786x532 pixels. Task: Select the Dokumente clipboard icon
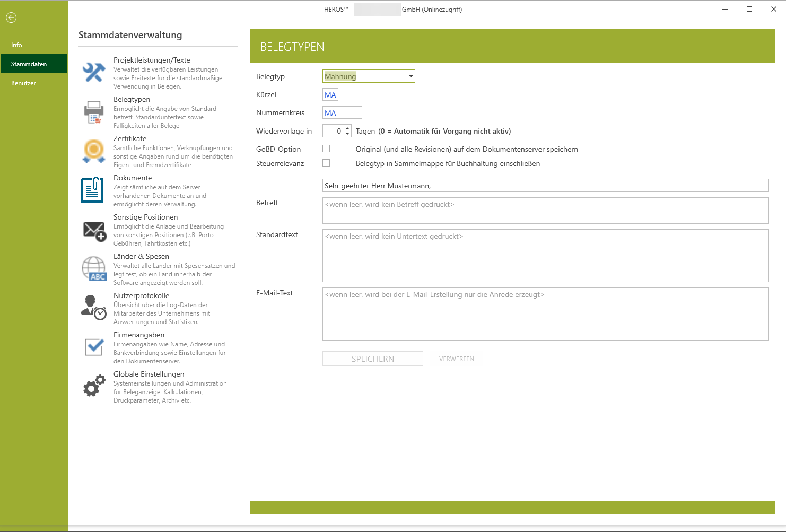(93, 190)
